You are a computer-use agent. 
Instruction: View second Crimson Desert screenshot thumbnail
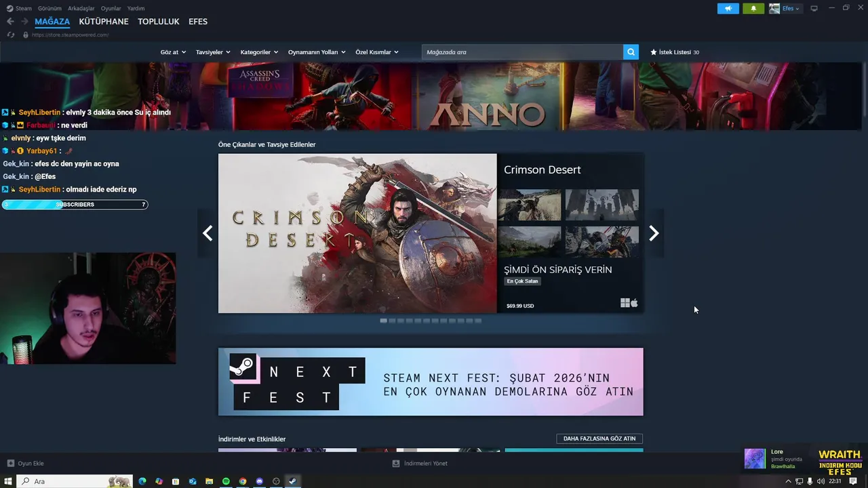tap(602, 205)
